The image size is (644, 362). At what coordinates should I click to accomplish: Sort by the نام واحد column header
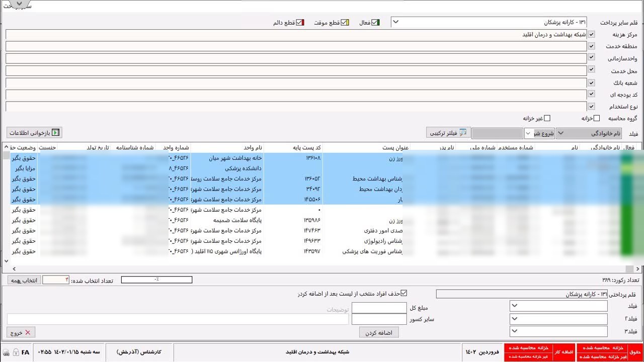click(x=227, y=147)
